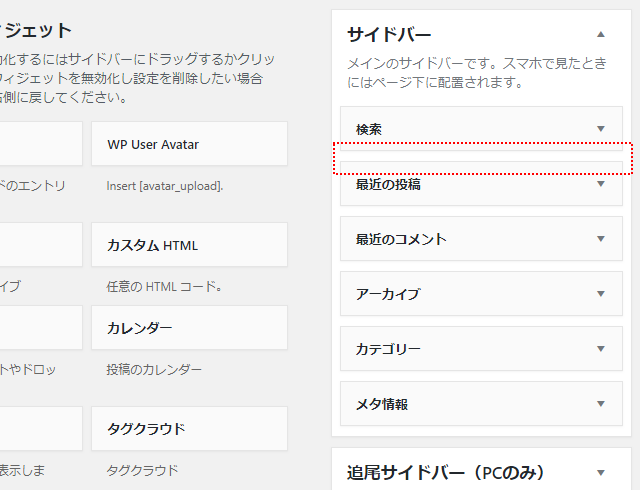Expand the アーカイブ widget arrow
Viewport: 640px width, 490px height.
(601, 294)
